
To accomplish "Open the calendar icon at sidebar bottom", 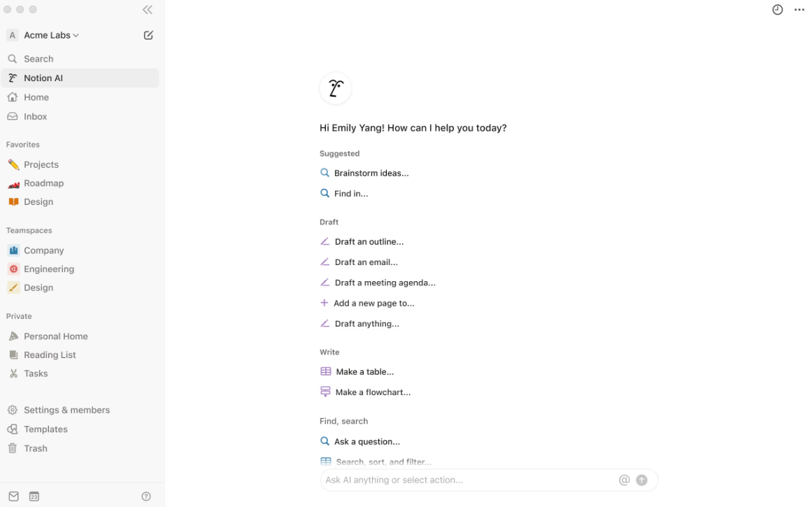I will coord(34,496).
